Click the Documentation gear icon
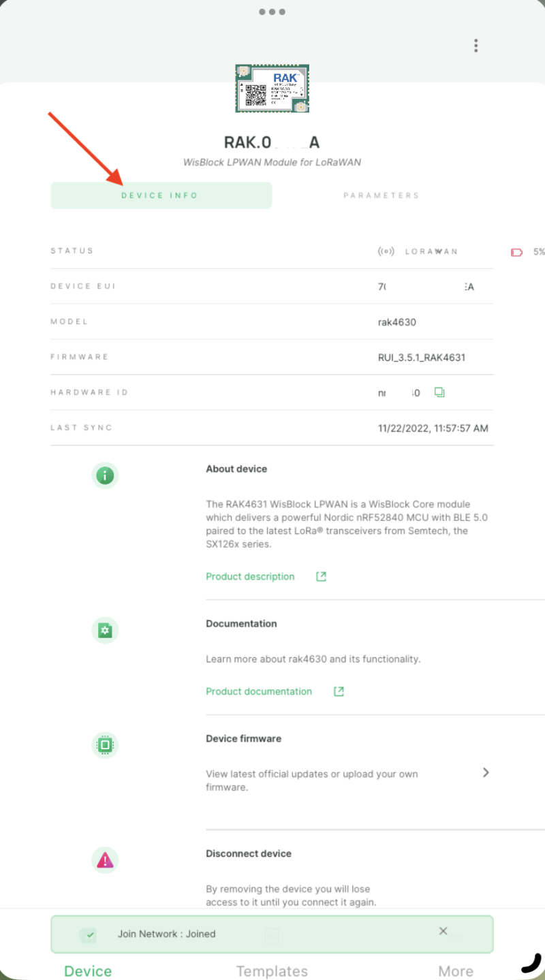The height and width of the screenshot is (980, 545). (x=105, y=630)
